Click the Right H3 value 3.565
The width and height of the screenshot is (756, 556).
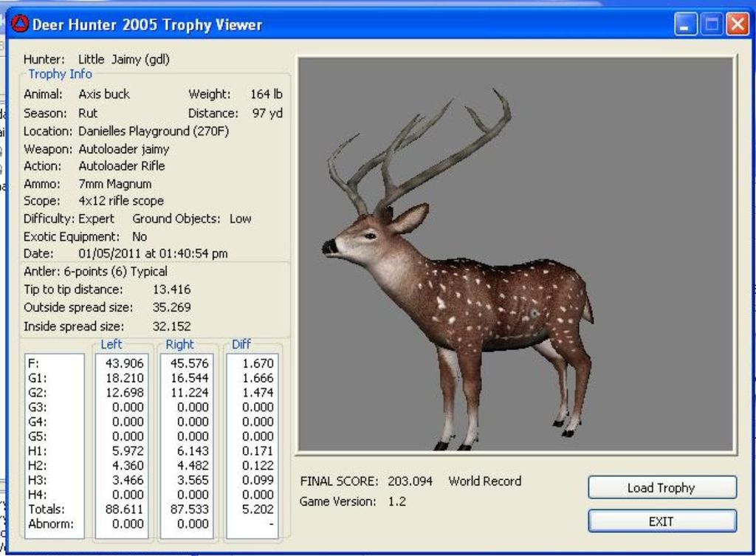point(193,480)
